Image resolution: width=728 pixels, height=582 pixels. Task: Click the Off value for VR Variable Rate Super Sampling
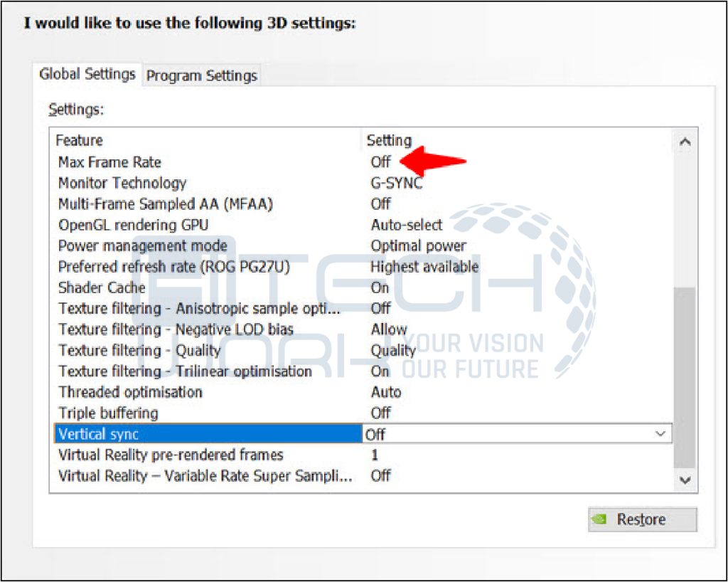(381, 476)
